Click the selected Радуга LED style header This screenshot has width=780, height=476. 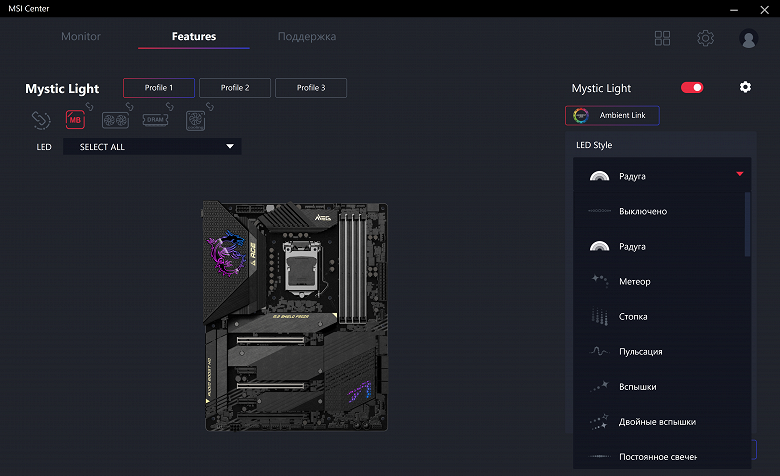point(662,176)
